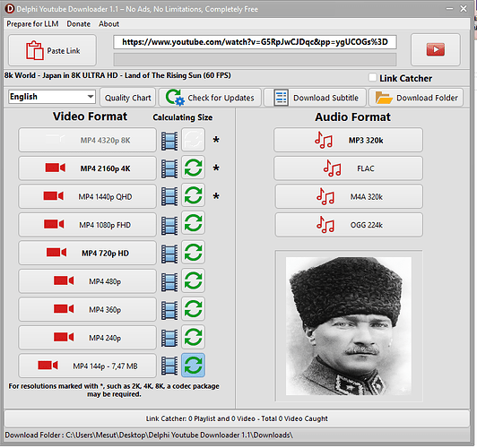Enable the Link Catcher checkbox

372,77
